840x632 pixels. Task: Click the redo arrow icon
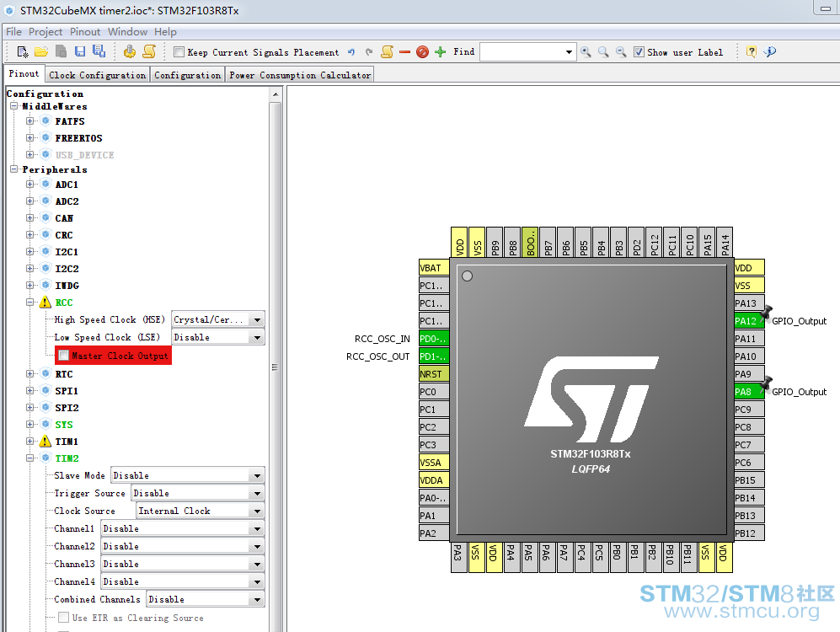pyautogui.click(x=368, y=52)
